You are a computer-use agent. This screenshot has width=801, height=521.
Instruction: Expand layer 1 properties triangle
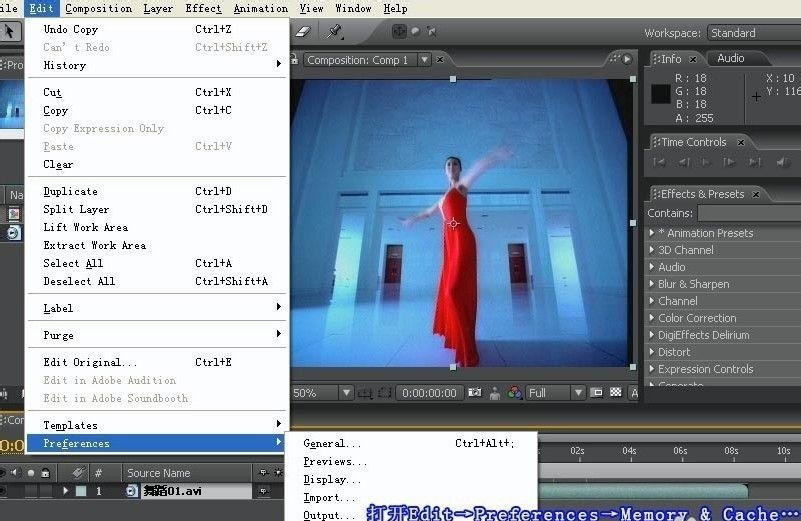pyautogui.click(x=66, y=491)
